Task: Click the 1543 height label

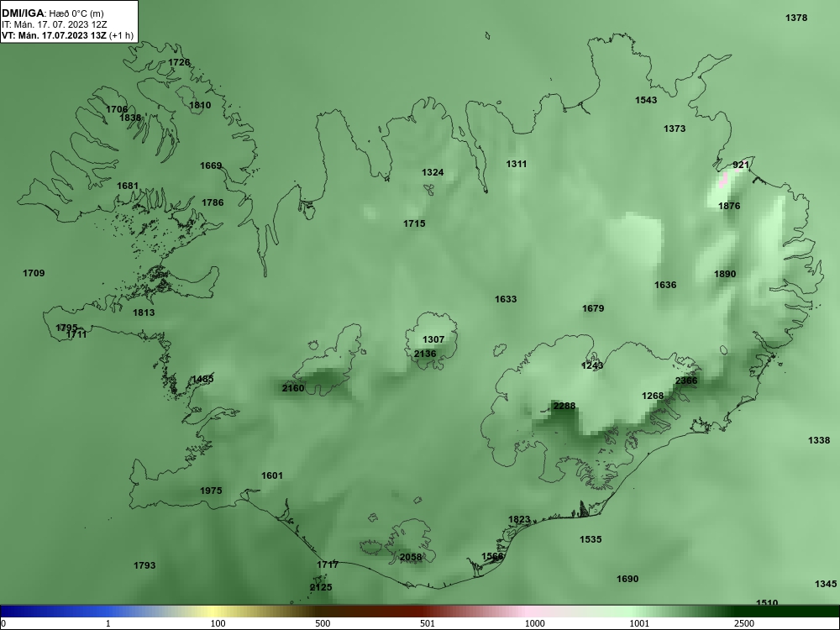Action: pos(646,100)
